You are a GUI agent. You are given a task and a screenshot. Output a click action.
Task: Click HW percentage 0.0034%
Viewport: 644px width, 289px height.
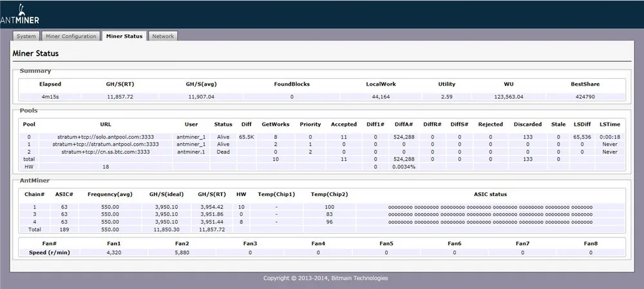(x=404, y=166)
